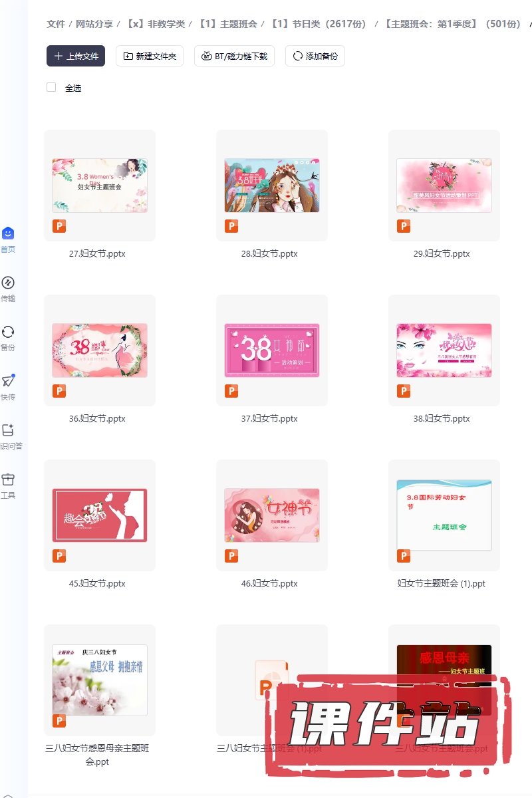Open the 工具 toolbox icon in sidebar
The image size is (532, 798).
[8, 479]
